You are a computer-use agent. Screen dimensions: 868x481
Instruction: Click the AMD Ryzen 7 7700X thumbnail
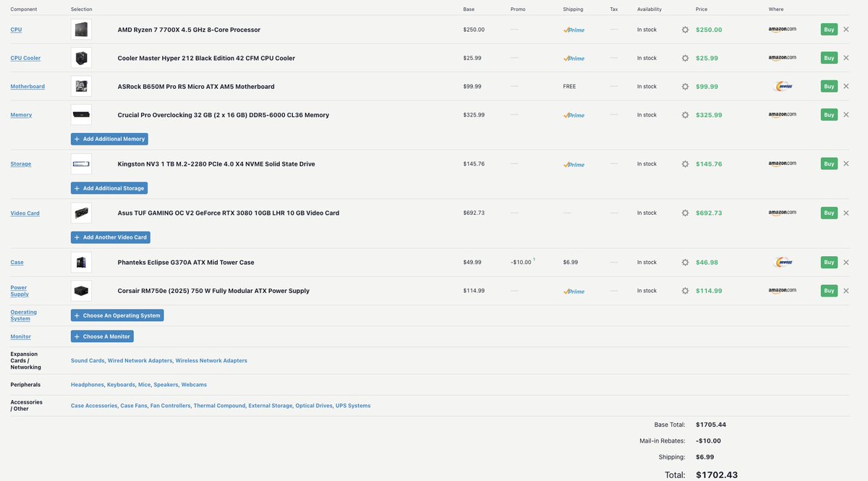[x=81, y=30]
